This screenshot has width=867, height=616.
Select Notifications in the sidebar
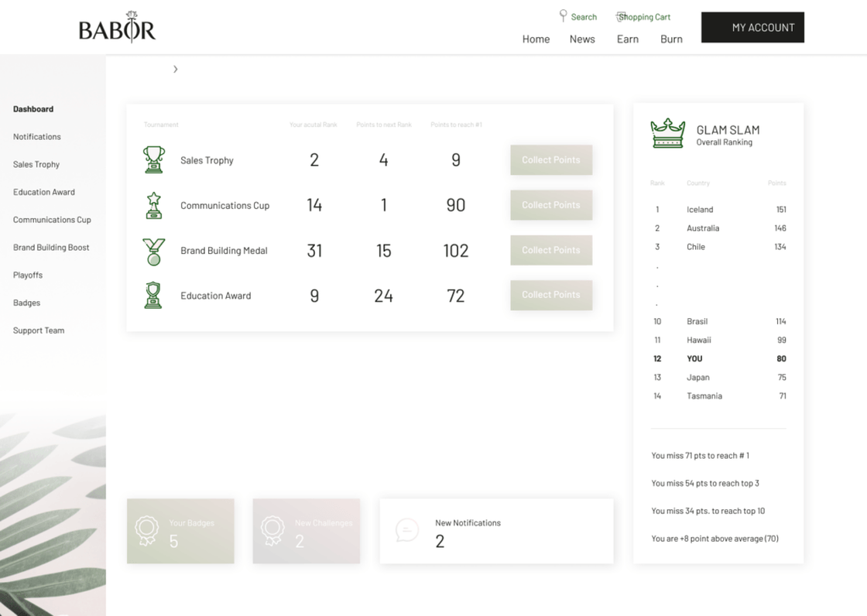pyautogui.click(x=37, y=136)
